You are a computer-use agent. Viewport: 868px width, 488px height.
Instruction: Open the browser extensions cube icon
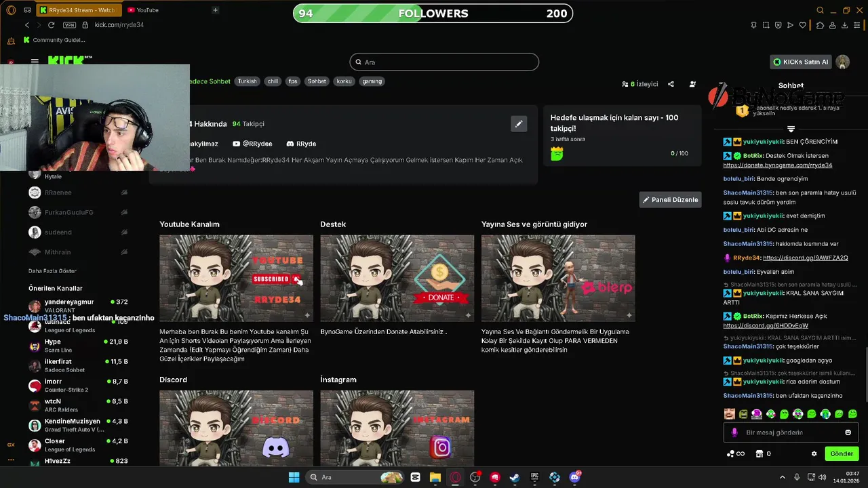click(x=820, y=25)
